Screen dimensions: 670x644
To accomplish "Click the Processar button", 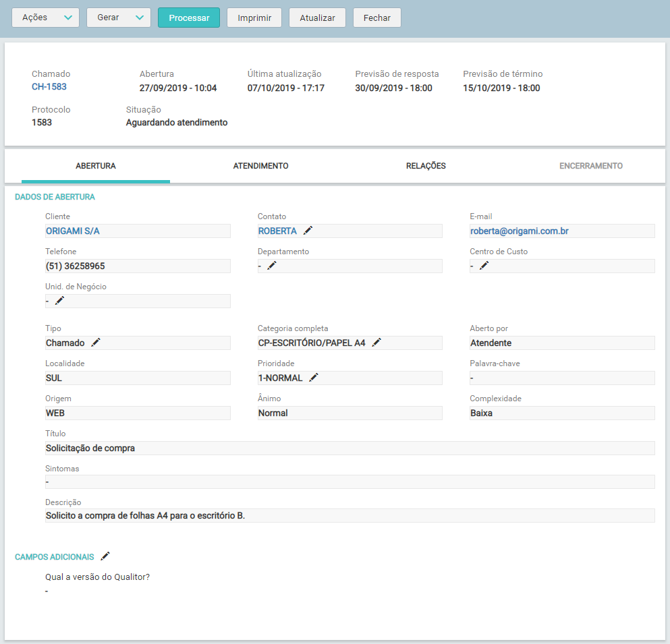I will pos(189,18).
